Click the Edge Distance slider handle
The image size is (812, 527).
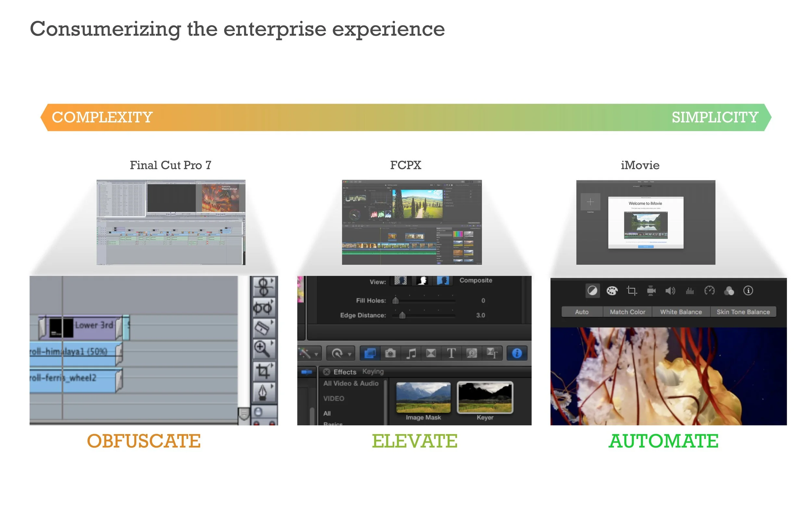402,315
